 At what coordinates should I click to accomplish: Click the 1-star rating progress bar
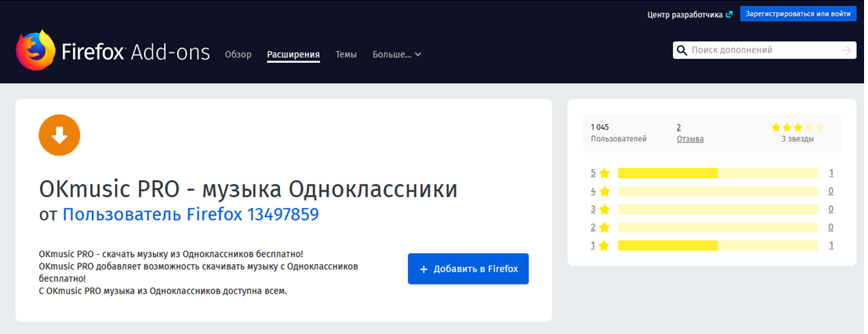[x=717, y=245]
